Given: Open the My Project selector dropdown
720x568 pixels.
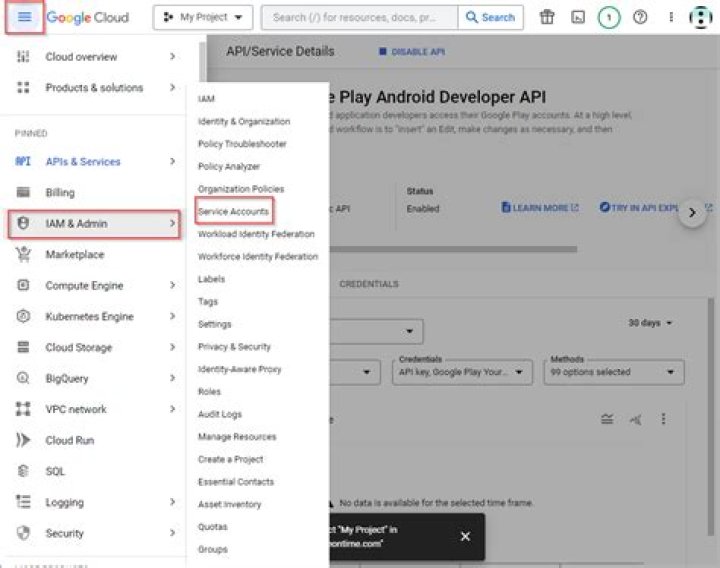Looking at the screenshot, I should point(203,17).
